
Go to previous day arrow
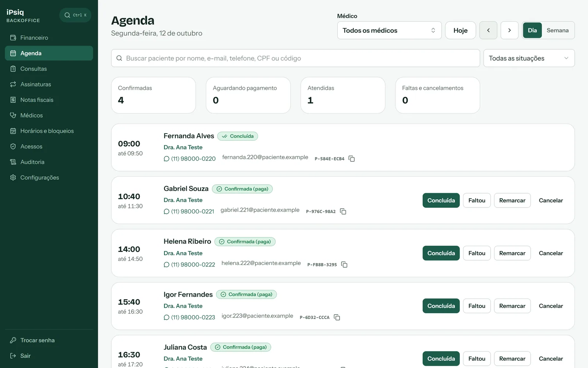tap(488, 30)
